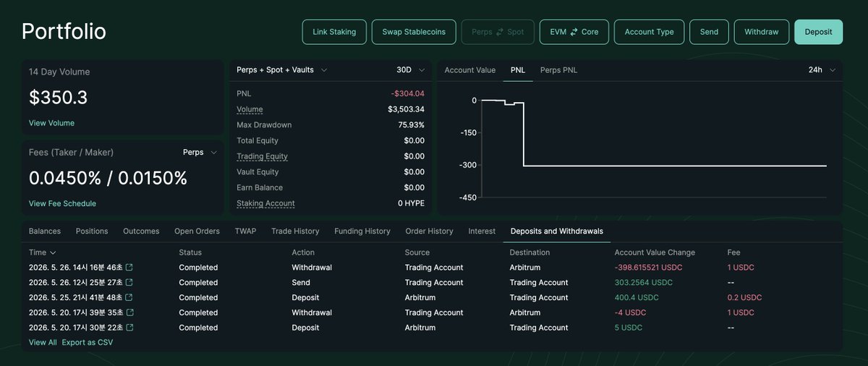The height and width of the screenshot is (366, 868).
Task: Click the -$304.04 PNL value
Action: click(408, 93)
